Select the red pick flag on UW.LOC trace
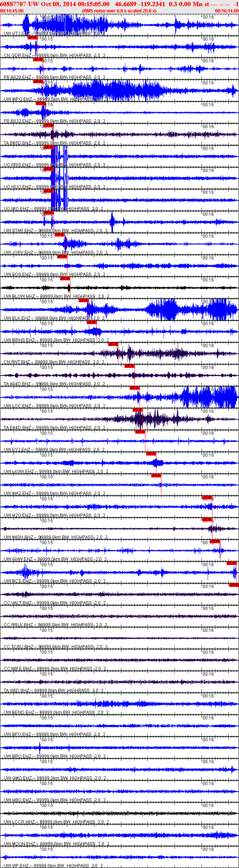The width and height of the screenshot is (239, 868). 135,388
